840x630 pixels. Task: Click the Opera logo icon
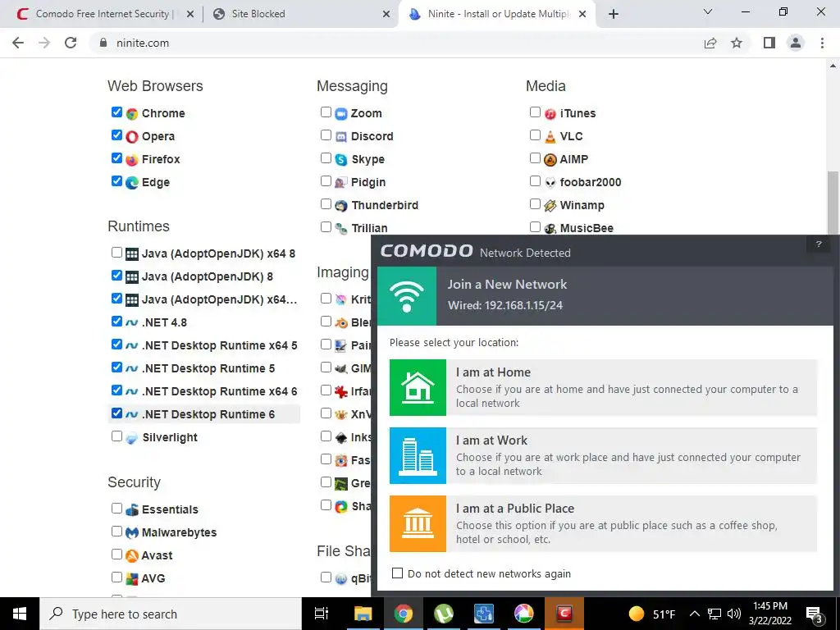coord(132,137)
